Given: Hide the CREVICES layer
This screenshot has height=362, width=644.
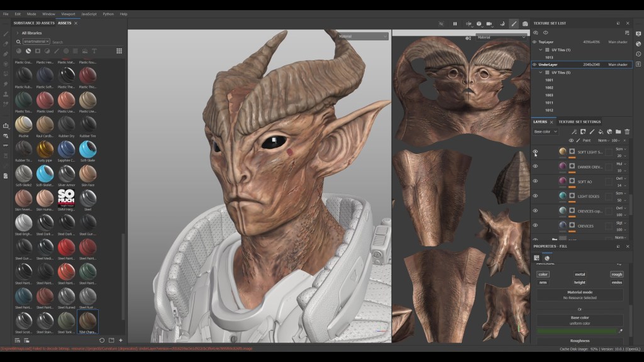Looking at the screenshot, I should pyautogui.click(x=535, y=226).
